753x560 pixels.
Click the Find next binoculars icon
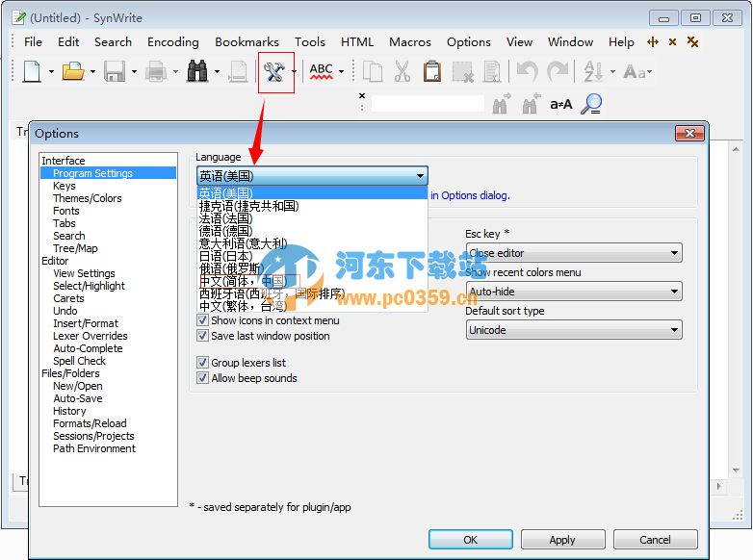point(502,104)
